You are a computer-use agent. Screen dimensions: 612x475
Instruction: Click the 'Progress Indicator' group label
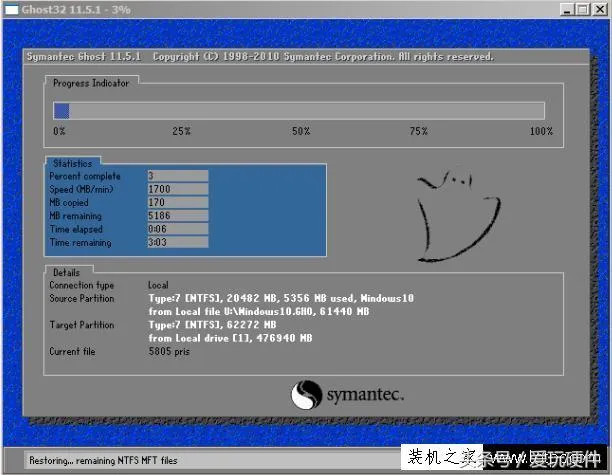(x=91, y=83)
